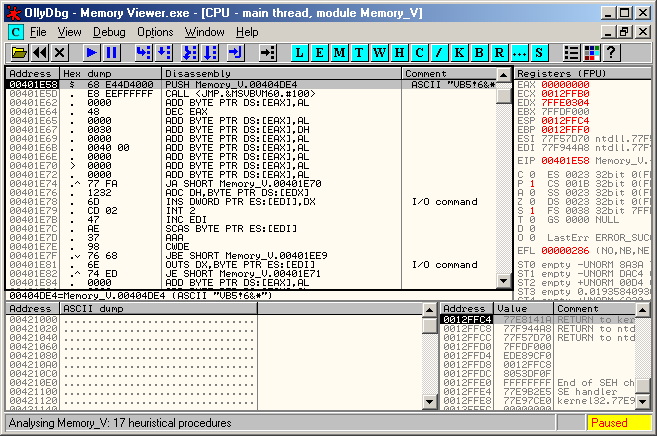This screenshot has height=436, width=657.
Task: Click the Disassembly column header
Action: [x=282, y=73]
